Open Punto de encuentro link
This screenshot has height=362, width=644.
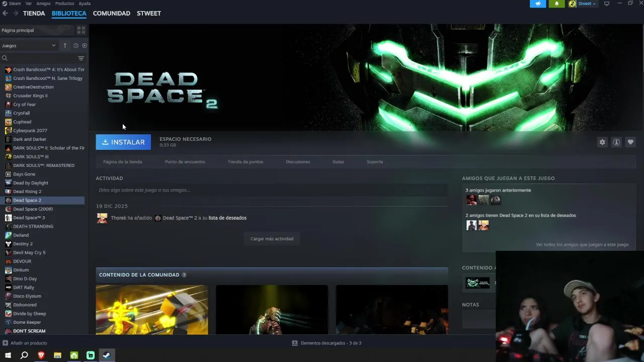[185, 162]
